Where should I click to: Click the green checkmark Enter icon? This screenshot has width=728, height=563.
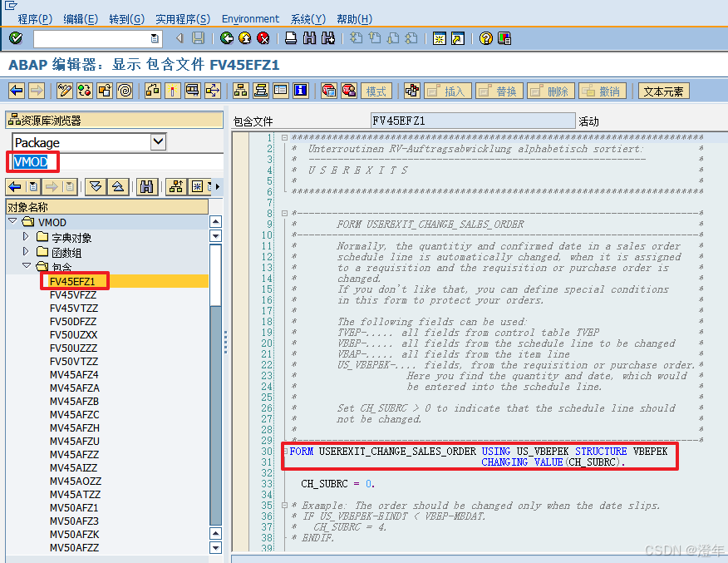coord(16,37)
